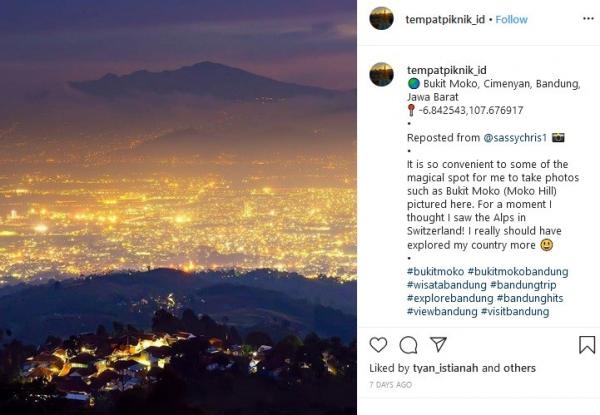Follow the tempatpiknik_id account
The image size is (600, 415).
[511, 19]
